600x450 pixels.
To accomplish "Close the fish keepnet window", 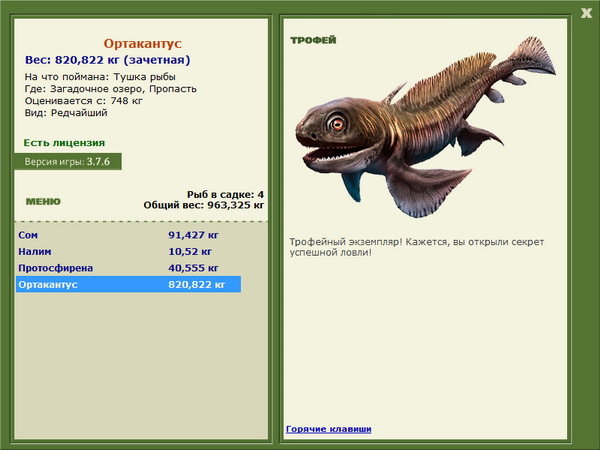I will [586, 13].
